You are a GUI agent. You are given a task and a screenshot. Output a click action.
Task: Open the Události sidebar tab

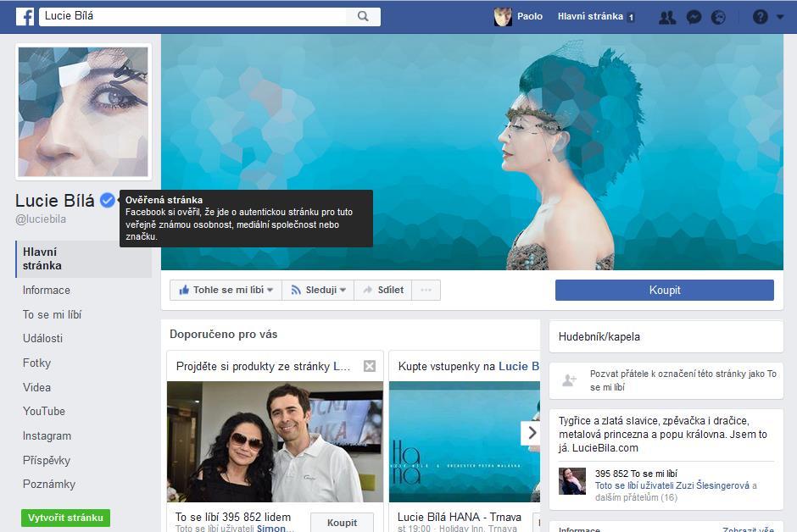point(42,339)
